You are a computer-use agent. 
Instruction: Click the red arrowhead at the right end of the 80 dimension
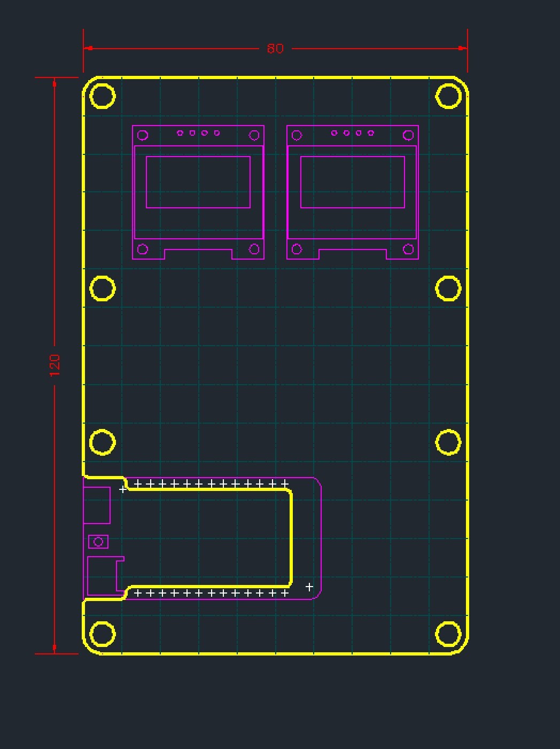coord(462,48)
